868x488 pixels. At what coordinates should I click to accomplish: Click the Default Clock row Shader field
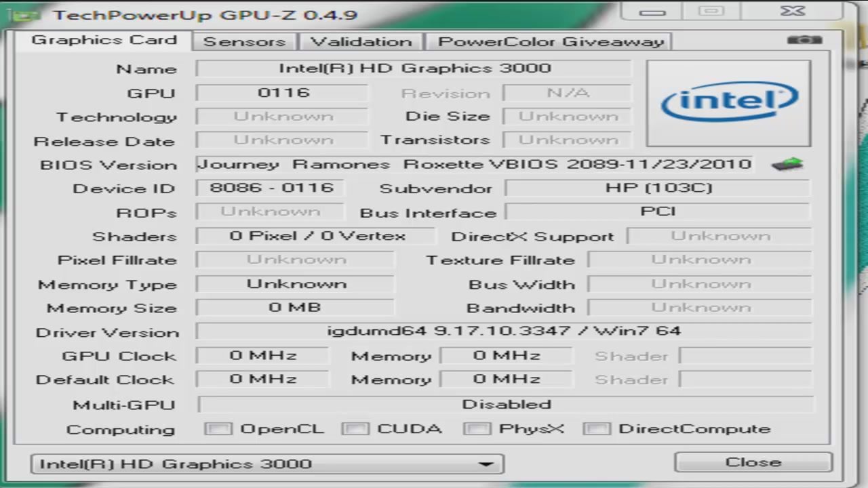tap(745, 380)
